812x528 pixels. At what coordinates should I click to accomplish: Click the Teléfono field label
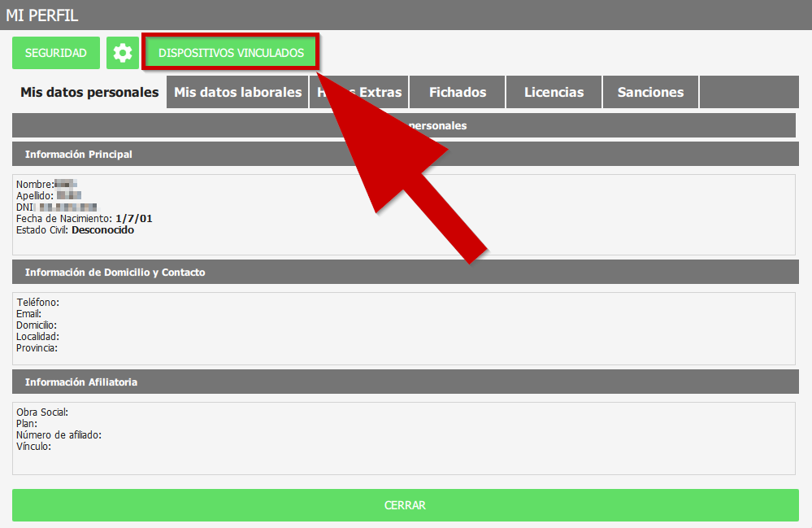click(38, 303)
